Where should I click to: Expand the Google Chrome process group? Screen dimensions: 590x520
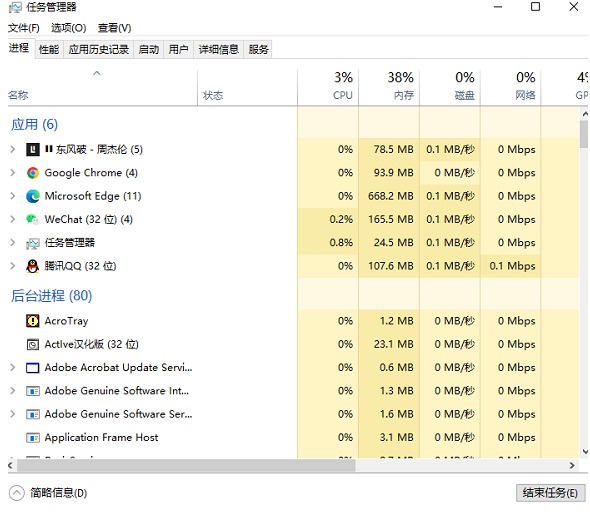pos(13,173)
